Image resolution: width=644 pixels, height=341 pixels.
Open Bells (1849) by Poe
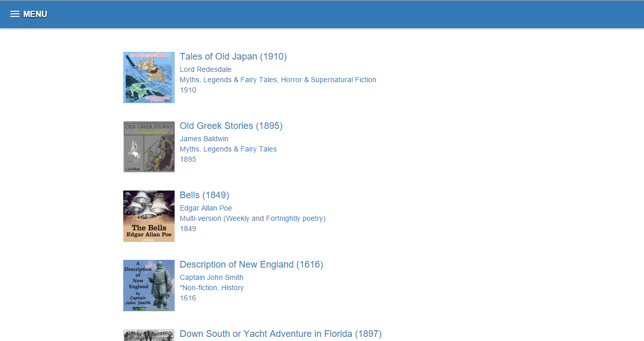[204, 195]
